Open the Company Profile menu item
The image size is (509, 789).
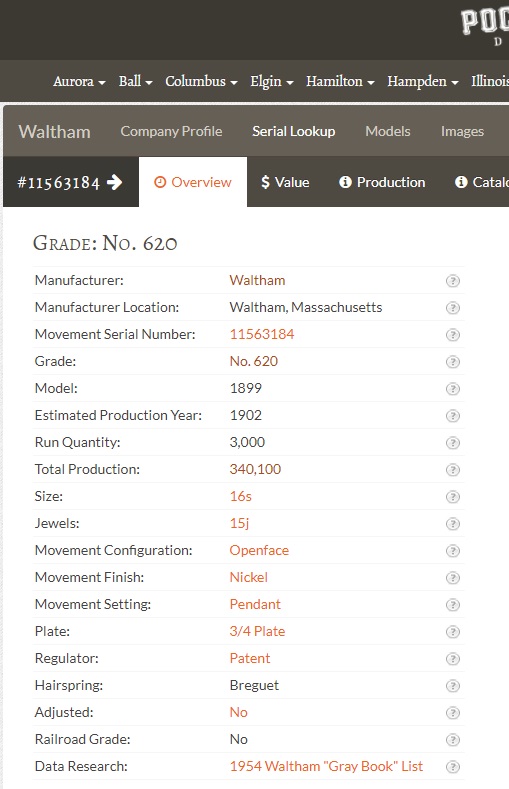pyautogui.click(x=171, y=131)
